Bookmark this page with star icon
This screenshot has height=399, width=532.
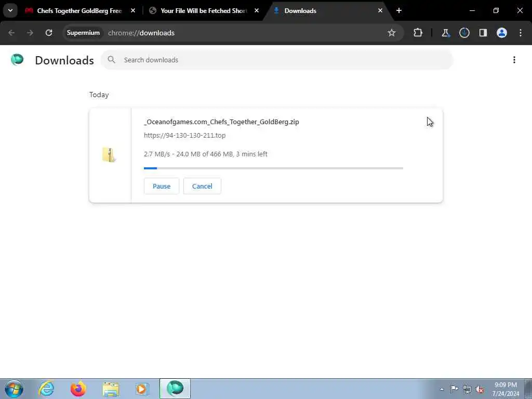[x=392, y=33]
